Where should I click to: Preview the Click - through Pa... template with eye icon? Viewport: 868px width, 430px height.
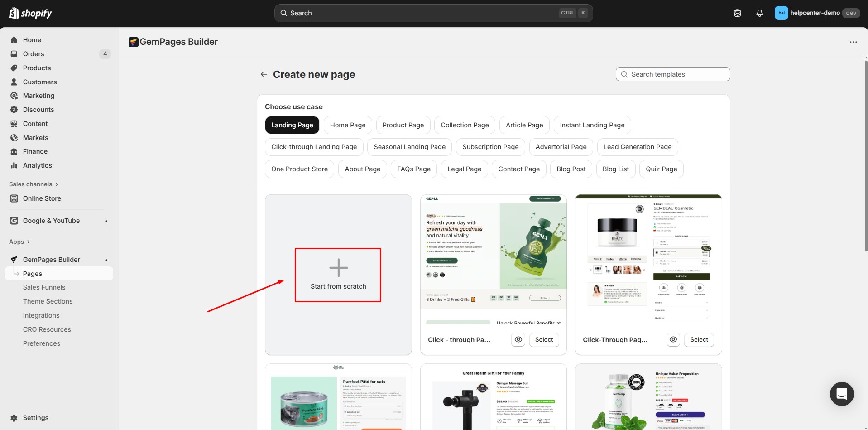(x=518, y=340)
